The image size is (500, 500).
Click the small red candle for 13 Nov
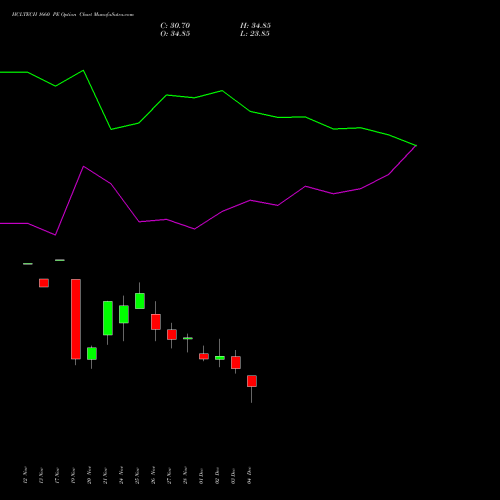point(44,283)
